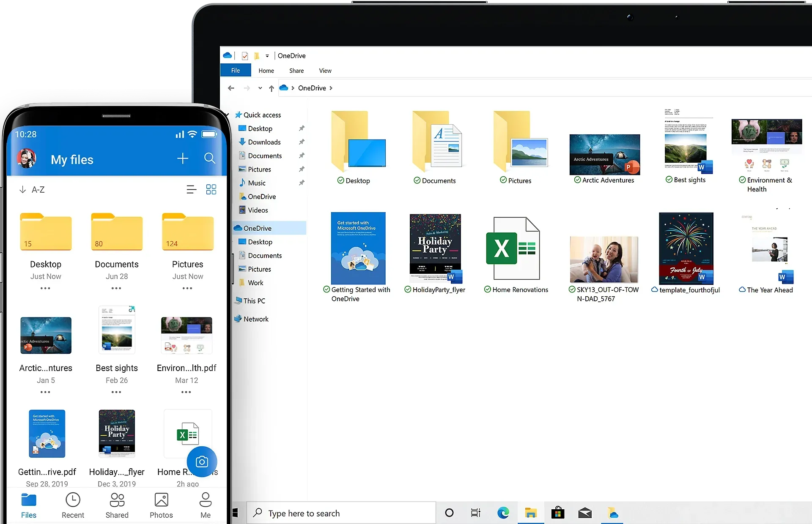The height and width of the screenshot is (524, 812).
Task: Unpin Downloads using its pin icon
Action: 302,142
